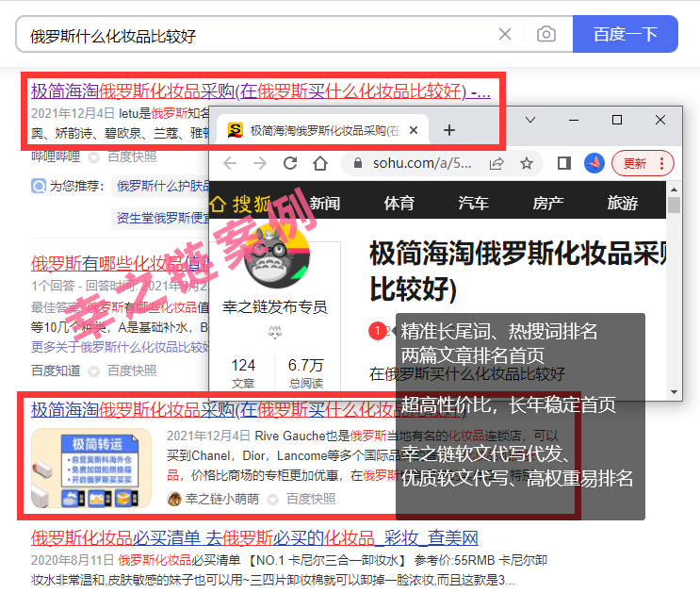
Task: Share this page from address bar
Action: pyautogui.click(x=497, y=163)
